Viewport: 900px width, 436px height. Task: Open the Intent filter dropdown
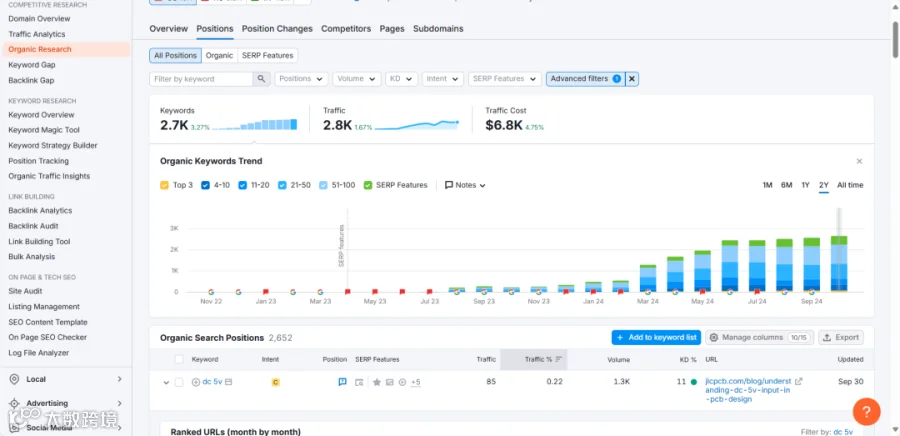pos(443,79)
